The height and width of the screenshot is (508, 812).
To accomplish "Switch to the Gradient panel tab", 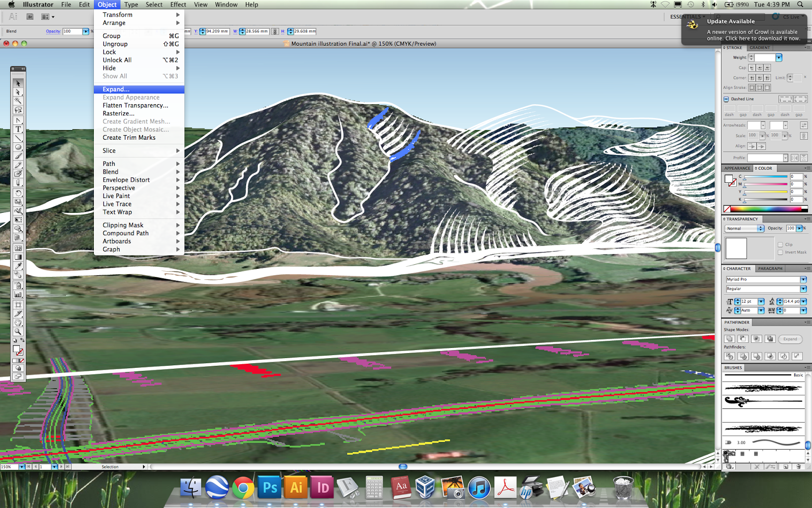I will click(x=760, y=48).
